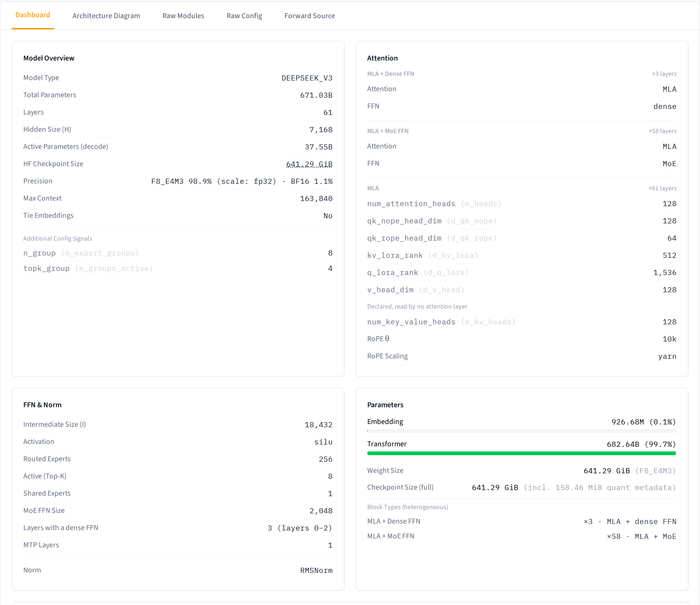Select the Norm value RMSNorm
Image resolution: width=700 pixels, height=605 pixels.
(316, 571)
